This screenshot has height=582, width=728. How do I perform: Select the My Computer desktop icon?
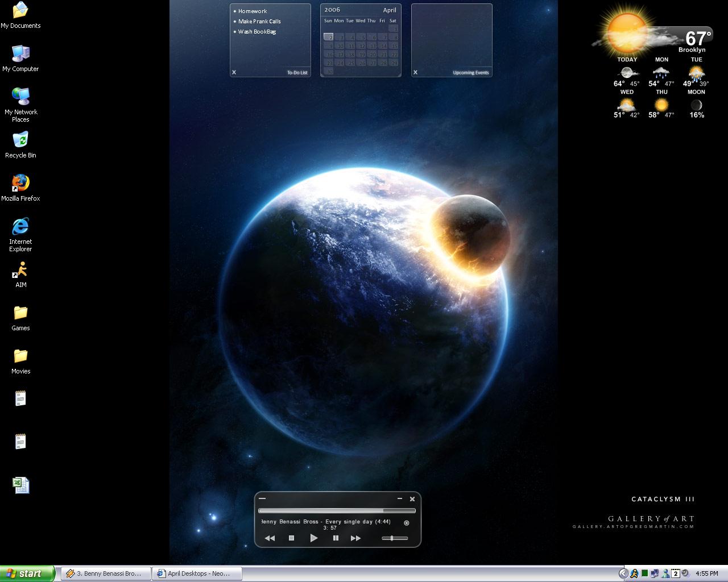pyautogui.click(x=20, y=54)
